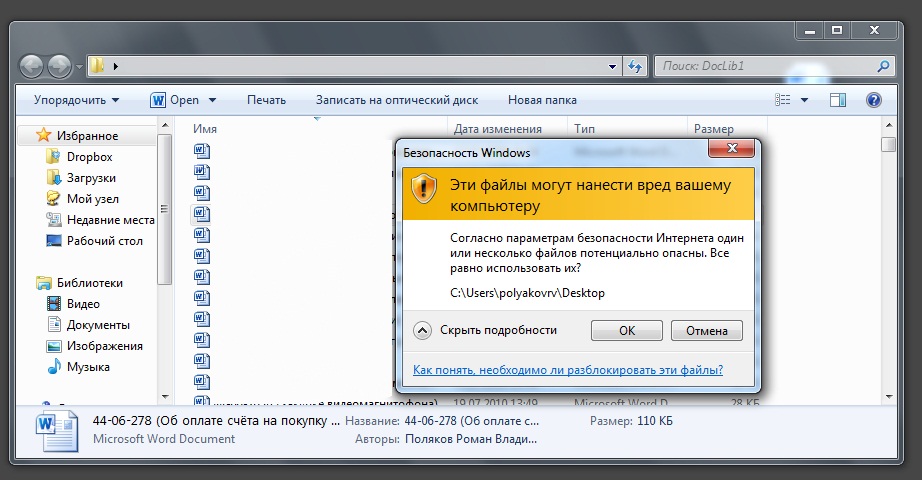Open recent locations dropdown beside navigation arrows

pyautogui.click(x=79, y=67)
